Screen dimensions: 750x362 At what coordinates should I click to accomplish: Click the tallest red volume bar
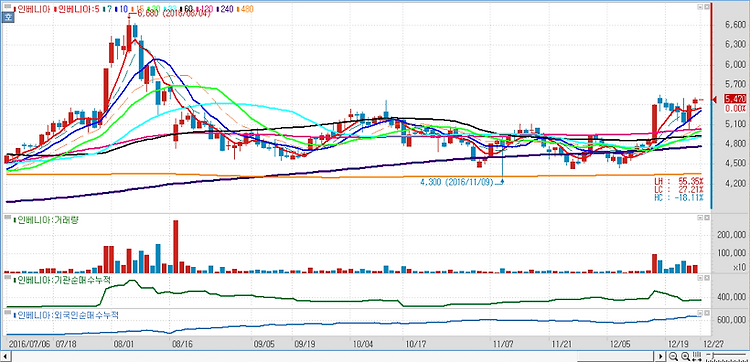click(176, 247)
